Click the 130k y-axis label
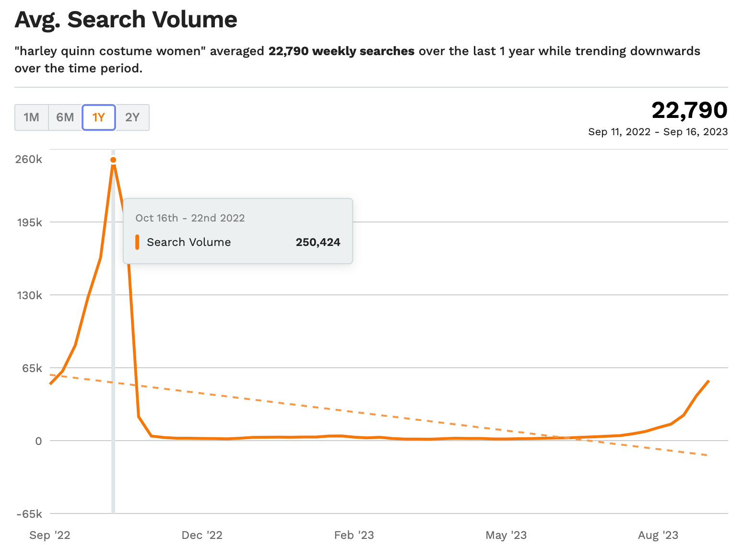Image resolution: width=755 pixels, height=560 pixels. click(30, 295)
